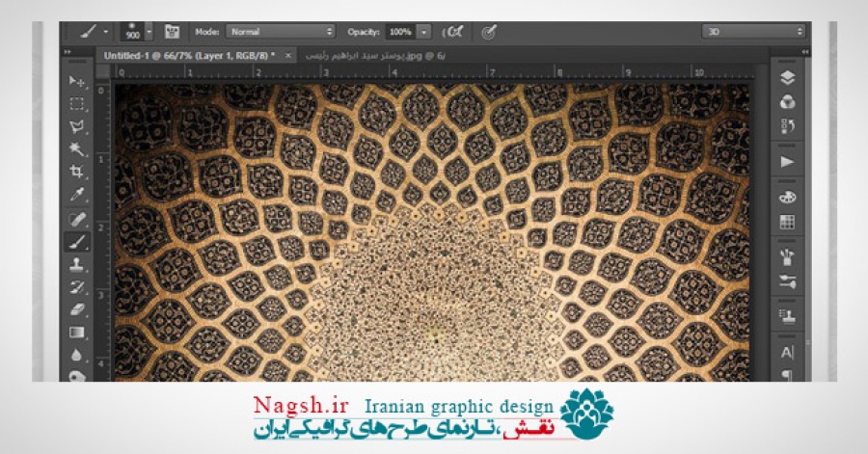Select the Eyedropper tool
Screen dimensions: 868x454
point(77,194)
